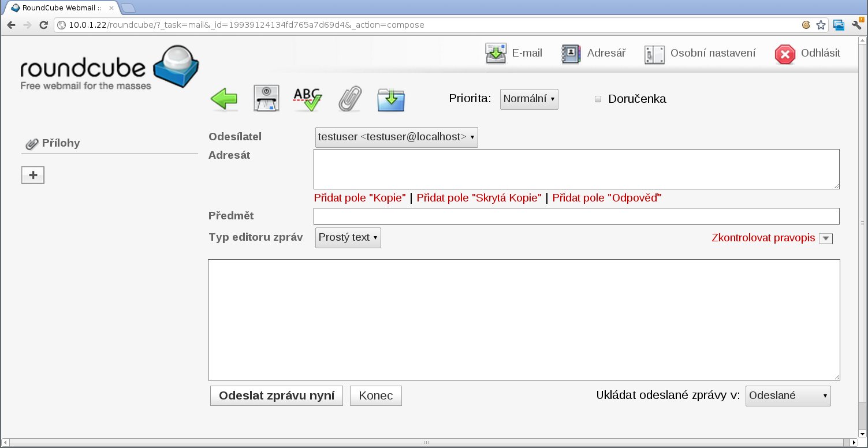
Task: Click the save draft folder icon
Action: 391,99
